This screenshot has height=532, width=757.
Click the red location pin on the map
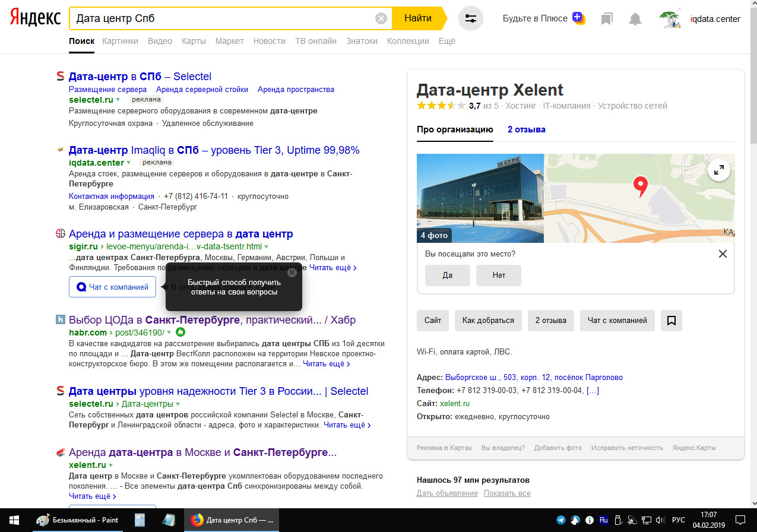(640, 186)
